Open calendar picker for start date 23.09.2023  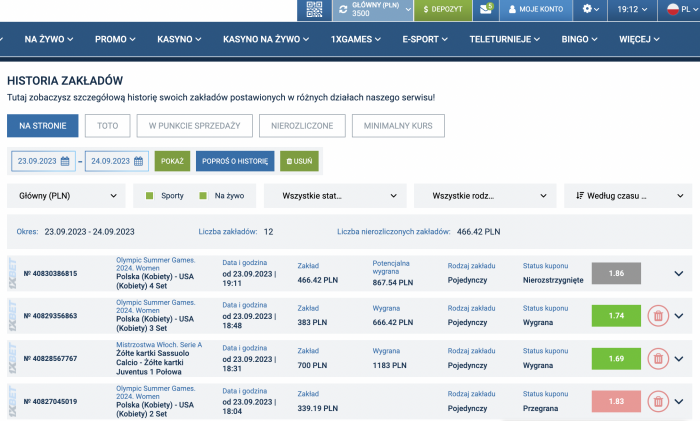pos(66,160)
